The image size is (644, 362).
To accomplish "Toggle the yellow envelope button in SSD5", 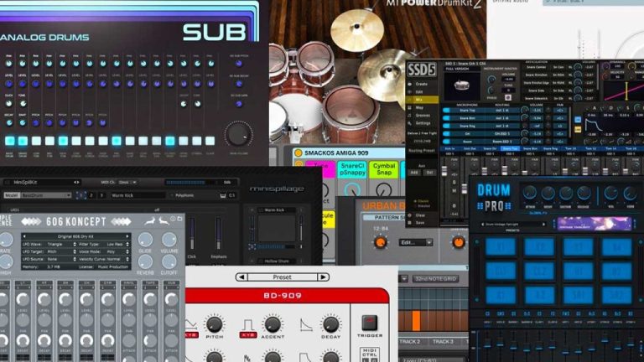I will 578,130.
